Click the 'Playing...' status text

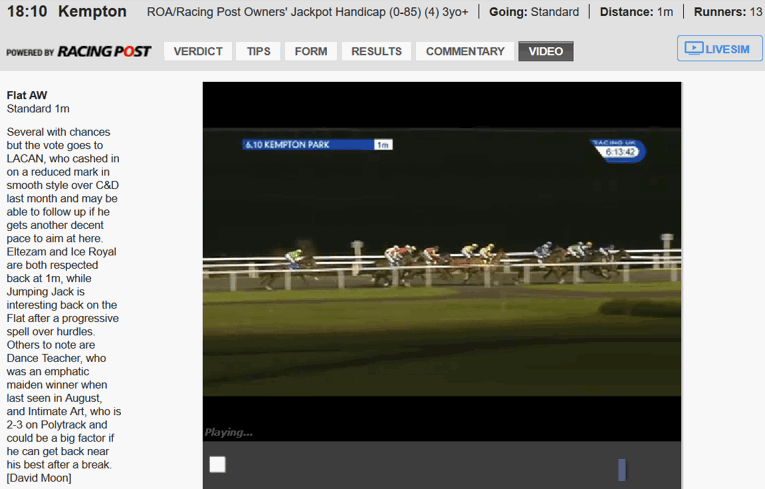coord(229,432)
